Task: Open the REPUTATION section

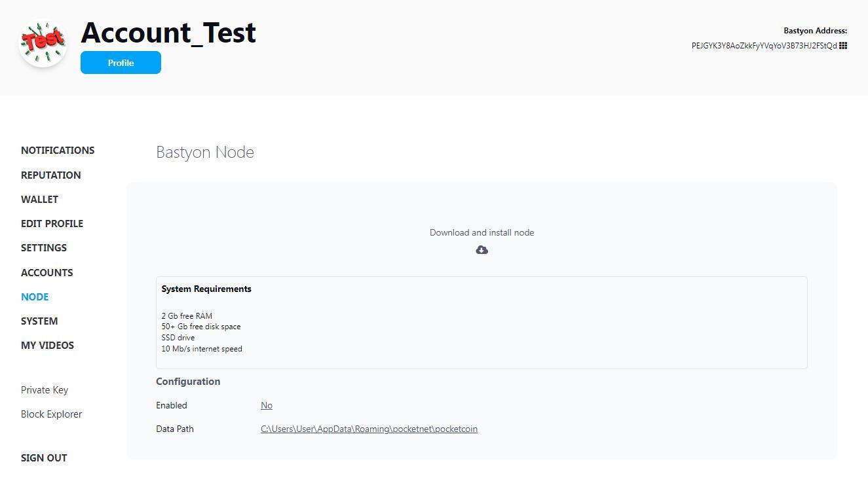Action: [x=50, y=175]
